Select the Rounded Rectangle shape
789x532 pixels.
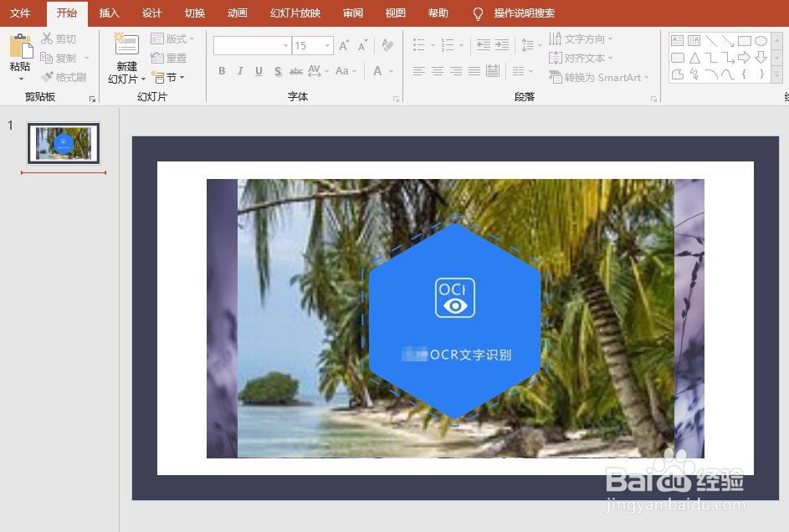click(677, 58)
